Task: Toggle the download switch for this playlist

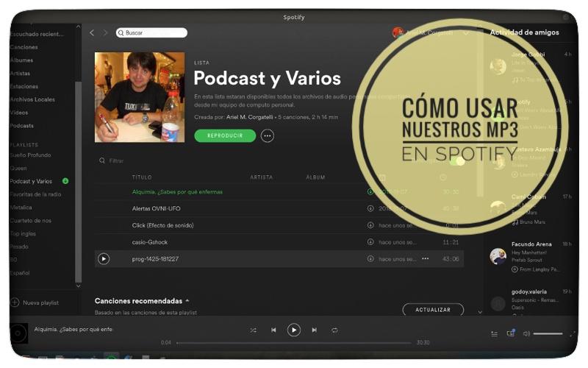Action: click(x=457, y=161)
